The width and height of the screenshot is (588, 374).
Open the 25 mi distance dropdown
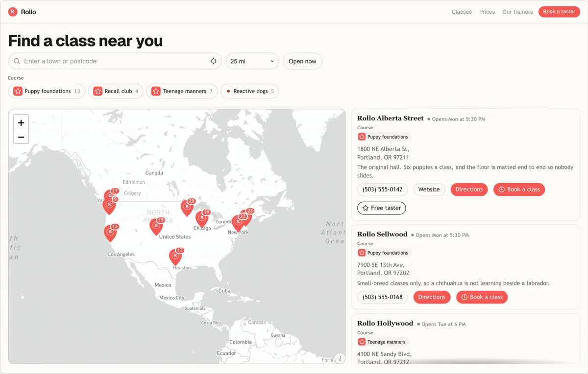[252, 61]
